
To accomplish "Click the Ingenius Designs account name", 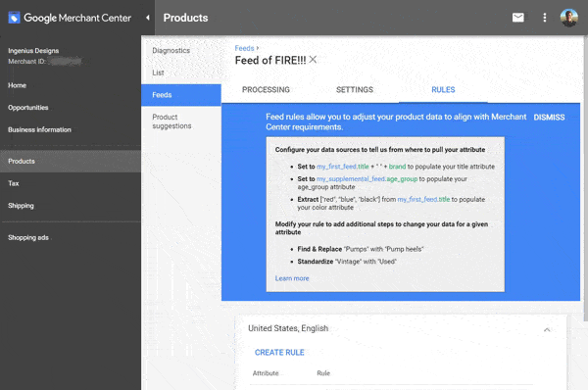I will click(x=33, y=51).
